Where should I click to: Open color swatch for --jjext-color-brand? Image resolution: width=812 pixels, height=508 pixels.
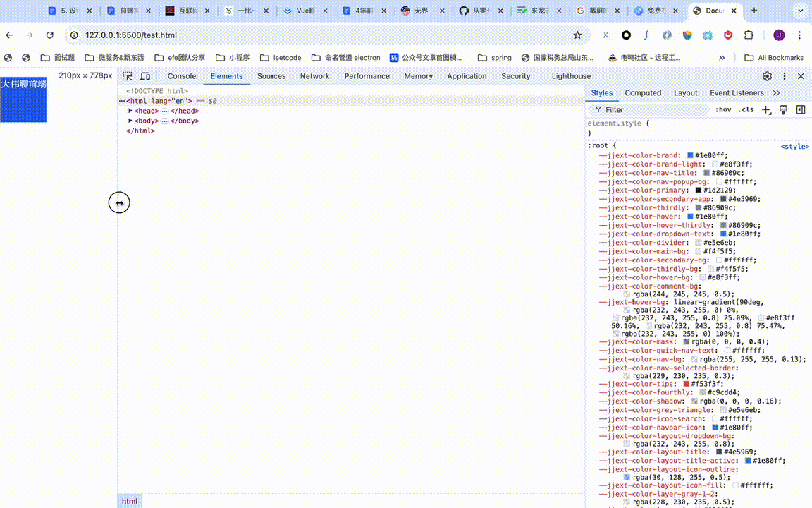(x=690, y=155)
